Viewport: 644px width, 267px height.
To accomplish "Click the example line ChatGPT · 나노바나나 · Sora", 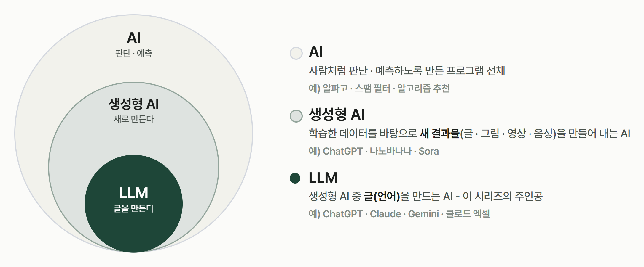I will (x=381, y=151).
